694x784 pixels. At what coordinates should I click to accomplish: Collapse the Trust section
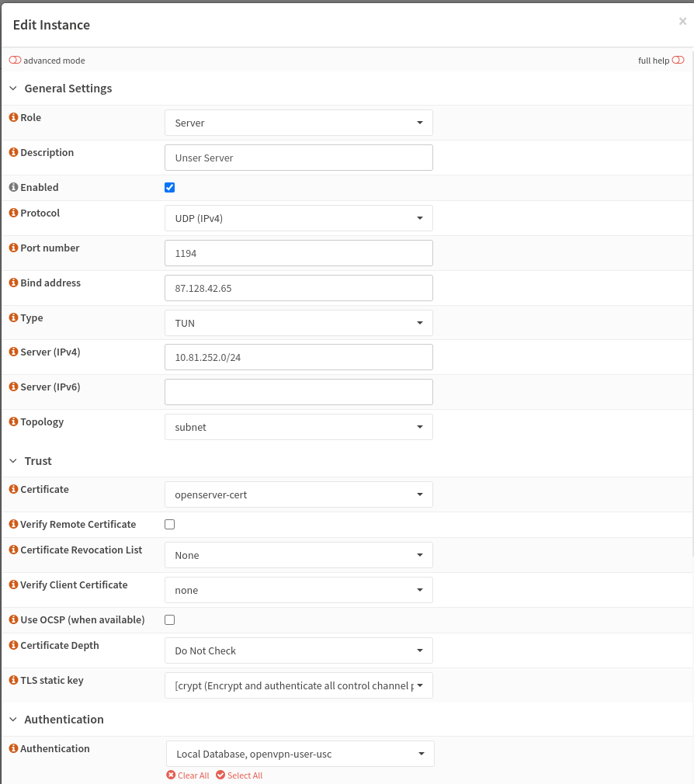tap(12, 460)
